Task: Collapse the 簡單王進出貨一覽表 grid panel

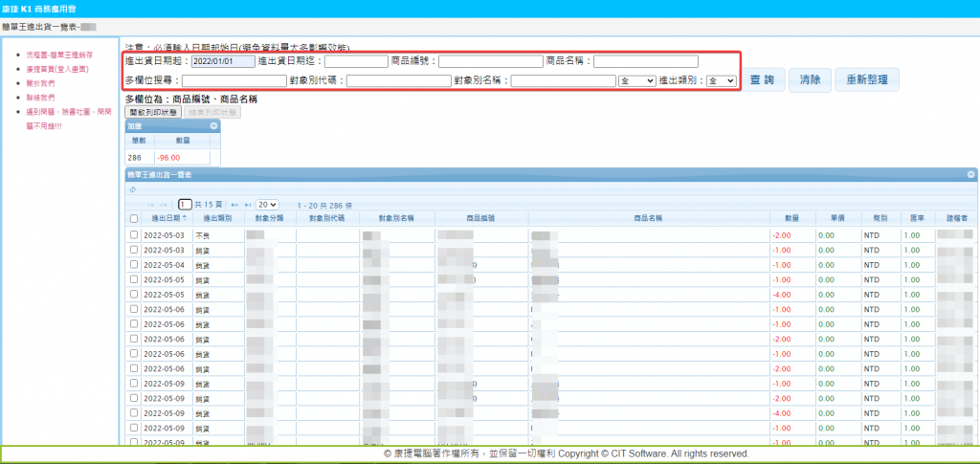Action: click(970, 175)
